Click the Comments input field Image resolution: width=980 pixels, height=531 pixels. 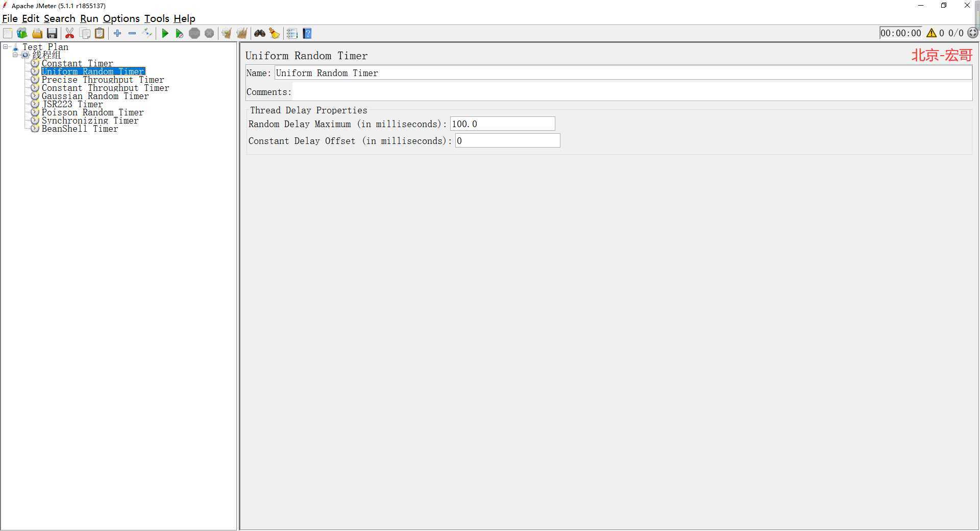632,92
